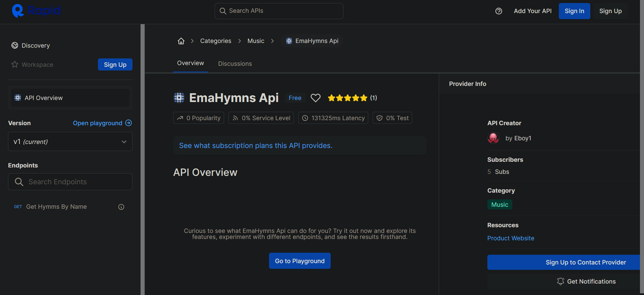Click the EmaHymns Api logo beside title
This screenshot has height=295, width=644.
pos(179,98)
